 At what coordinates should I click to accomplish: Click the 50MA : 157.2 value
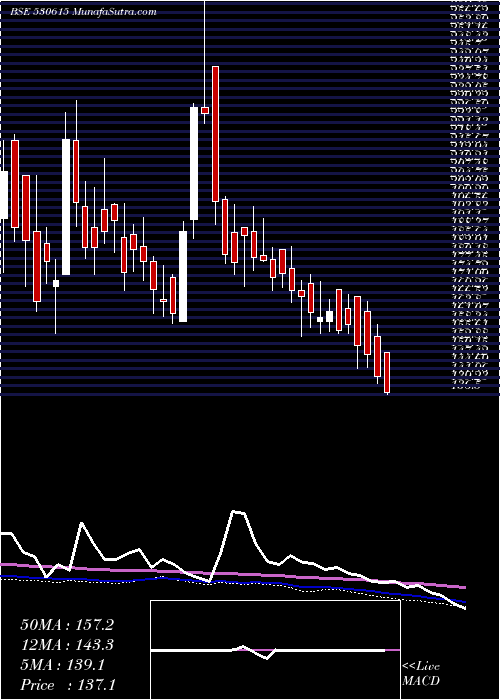coord(67,625)
